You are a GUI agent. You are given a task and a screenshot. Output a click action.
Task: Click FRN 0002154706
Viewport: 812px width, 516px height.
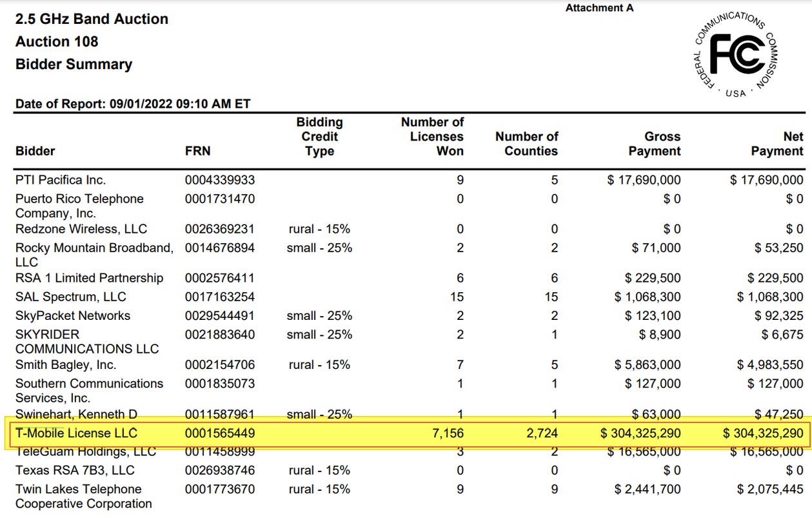[220, 364]
